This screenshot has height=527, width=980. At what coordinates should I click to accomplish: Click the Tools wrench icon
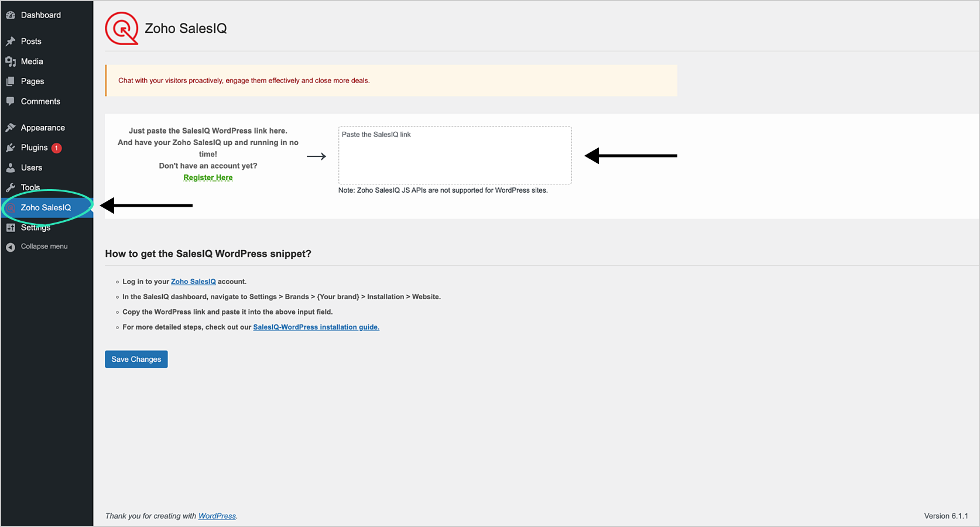(x=11, y=188)
